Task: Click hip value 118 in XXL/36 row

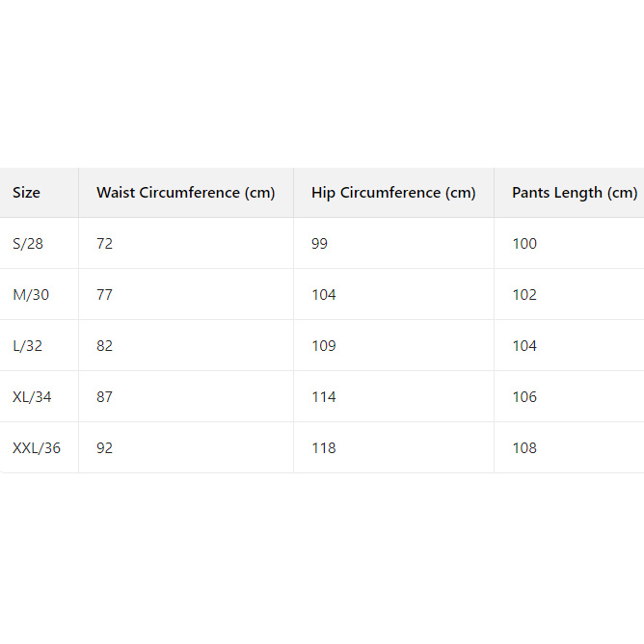Action: [324, 448]
